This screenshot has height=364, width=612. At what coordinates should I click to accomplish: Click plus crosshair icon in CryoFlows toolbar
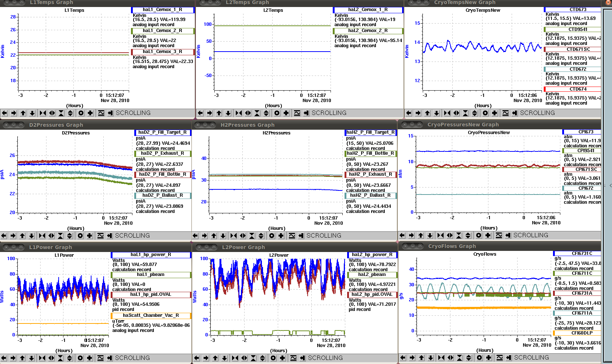[489, 358]
